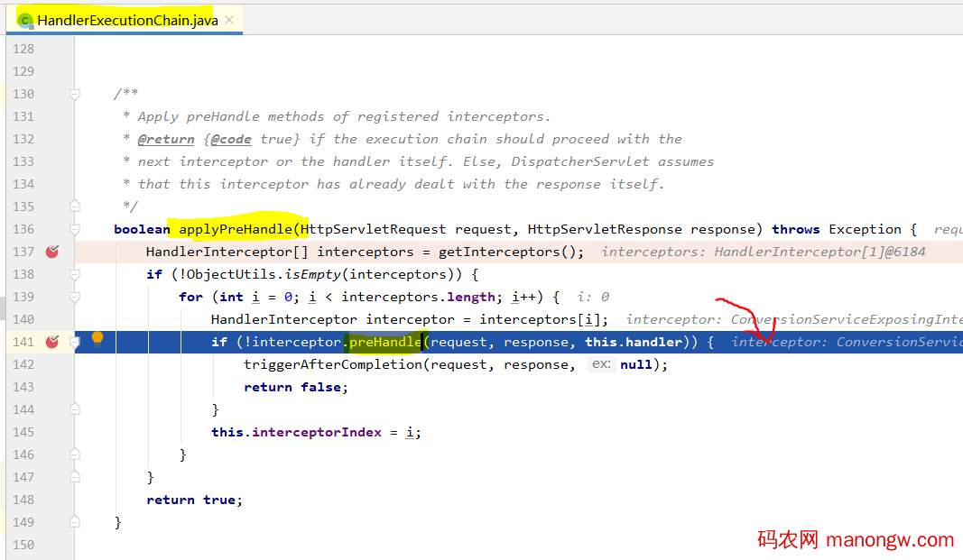This screenshot has width=963, height=560.
Task: Click fold marker on line 141
Action: click(x=76, y=342)
